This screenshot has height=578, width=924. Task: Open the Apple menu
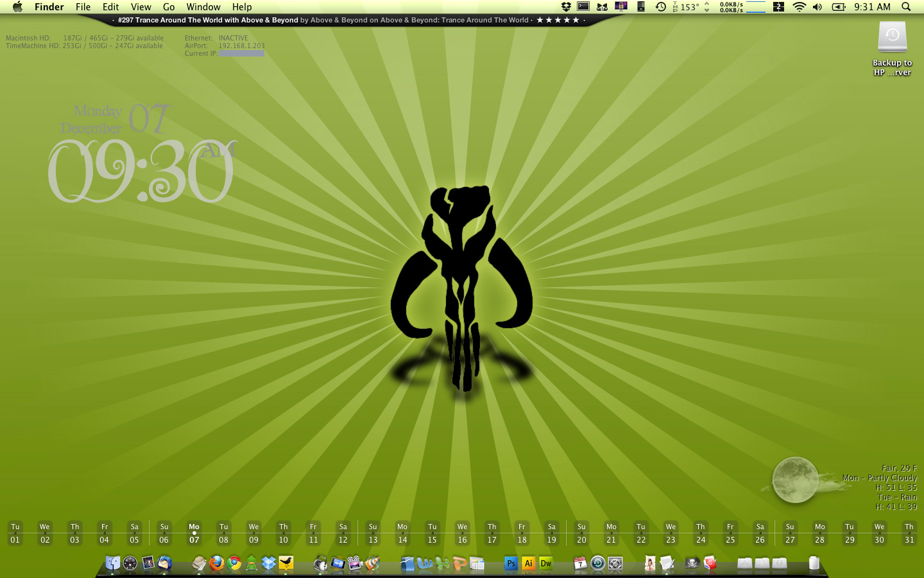pos(17,7)
